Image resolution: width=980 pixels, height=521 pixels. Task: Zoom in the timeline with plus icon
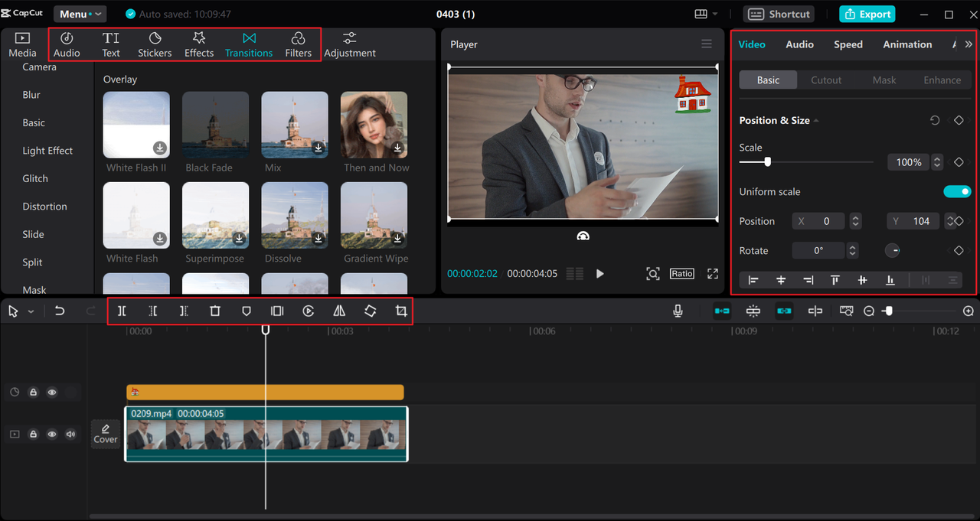pos(969,311)
